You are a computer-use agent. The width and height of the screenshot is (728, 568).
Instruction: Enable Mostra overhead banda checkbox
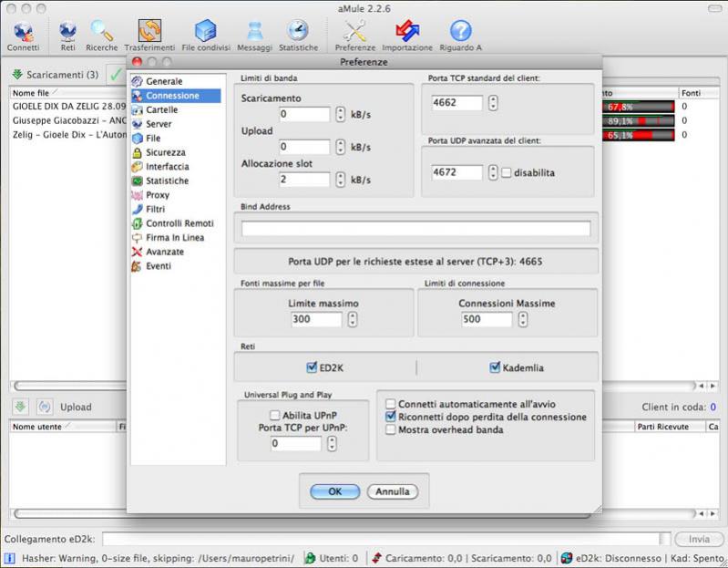pyautogui.click(x=391, y=429)
